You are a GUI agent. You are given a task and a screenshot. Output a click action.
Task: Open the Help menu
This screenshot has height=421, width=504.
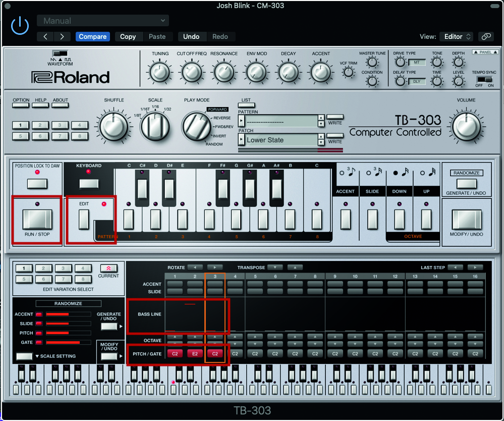40,105
